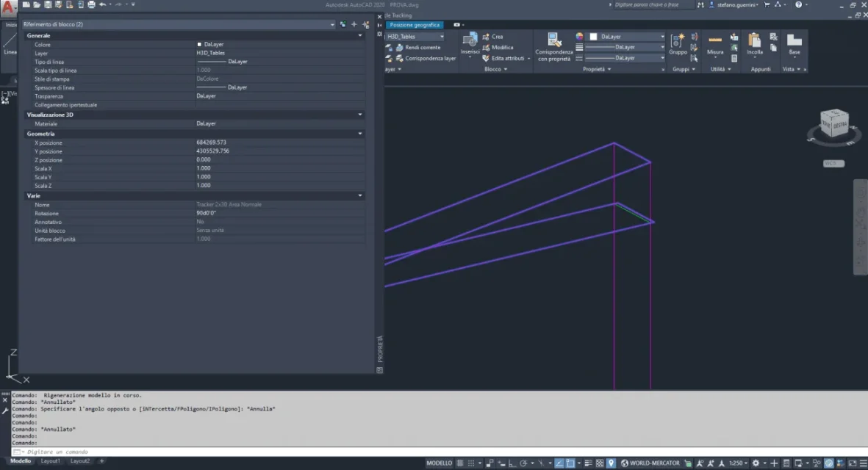868x470 pixels.
Task: Switch to the Modello tab
Action: (21, 461)
